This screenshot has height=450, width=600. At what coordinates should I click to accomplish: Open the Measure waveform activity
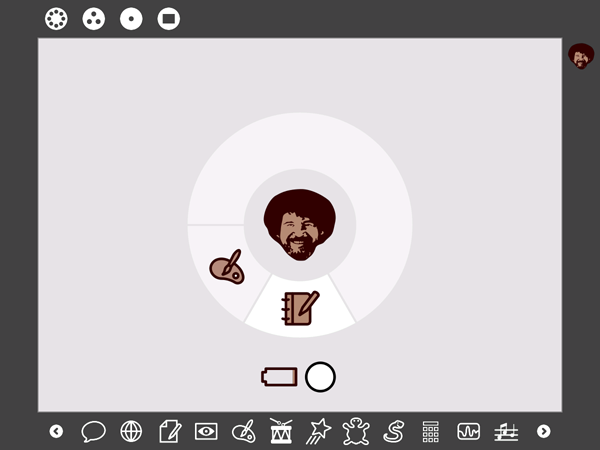pos(469,431)
